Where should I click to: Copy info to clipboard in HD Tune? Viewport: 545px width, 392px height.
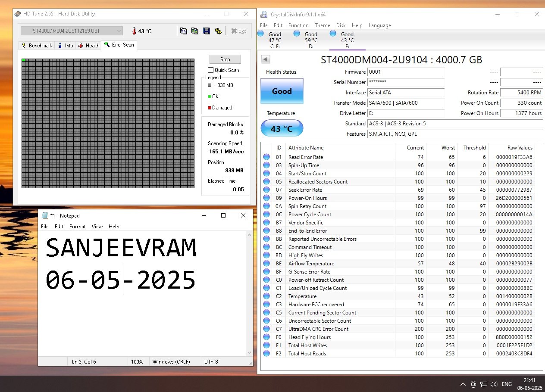(184, 31)
